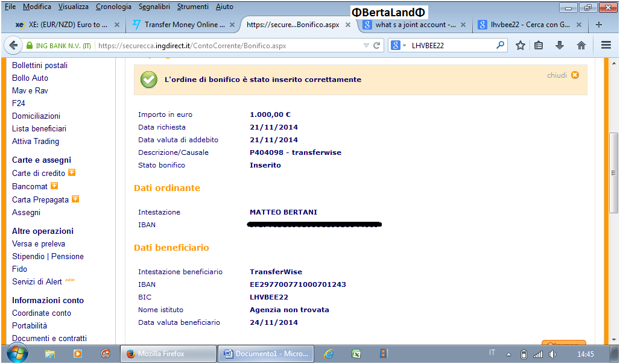Open the URL history dropdown arrow
Screen dimensions: 620x364
366,45
